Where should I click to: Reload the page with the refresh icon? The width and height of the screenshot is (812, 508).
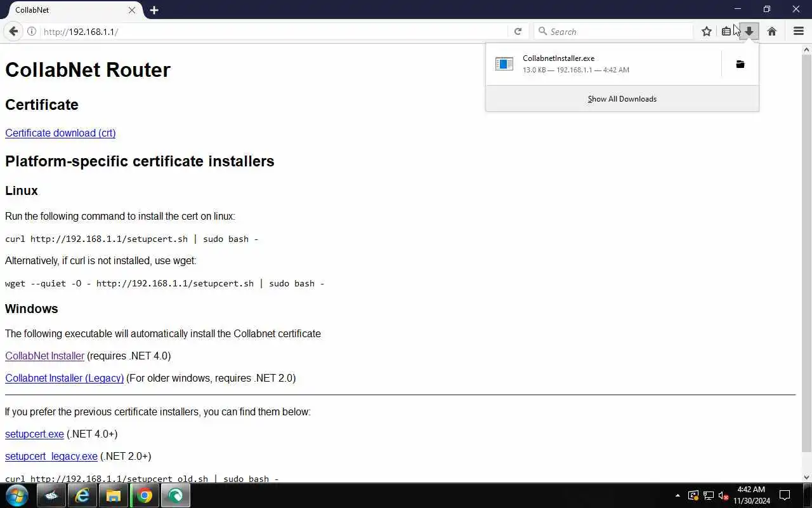click(518, 31)
